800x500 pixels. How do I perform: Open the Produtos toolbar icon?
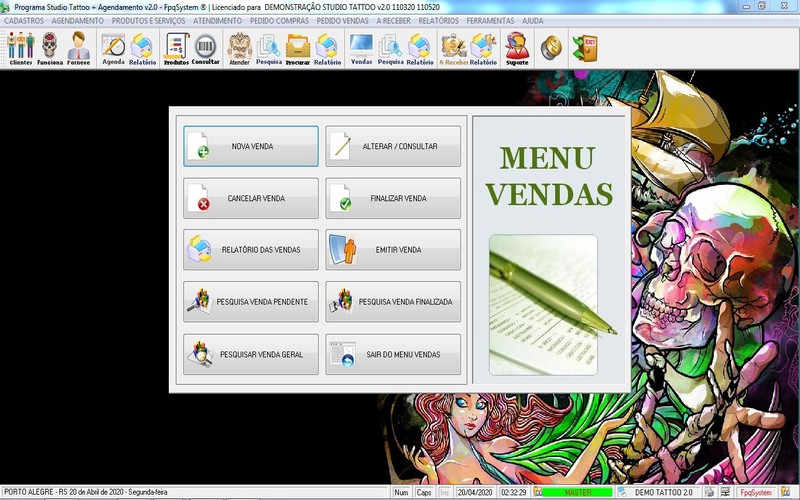(176, 48)
